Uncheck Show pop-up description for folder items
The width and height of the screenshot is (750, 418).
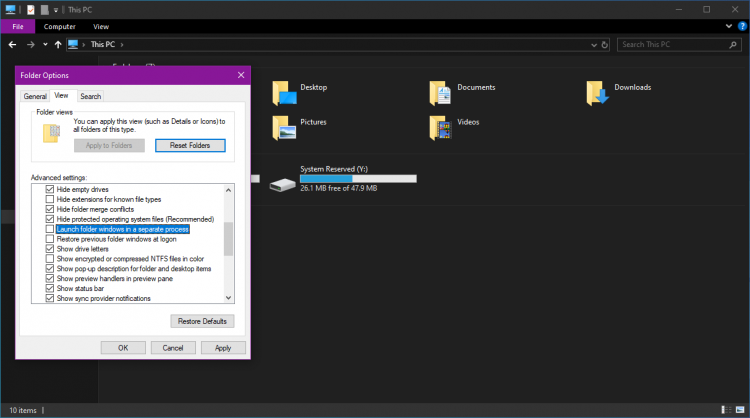pyautogui.click(x=50, y=268)
